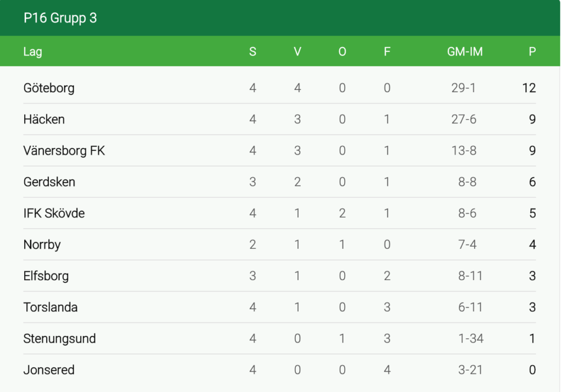This screenshot has height=392, width=562.
Task: Click the GM-IM column header
Action: [x=465, y=52]
